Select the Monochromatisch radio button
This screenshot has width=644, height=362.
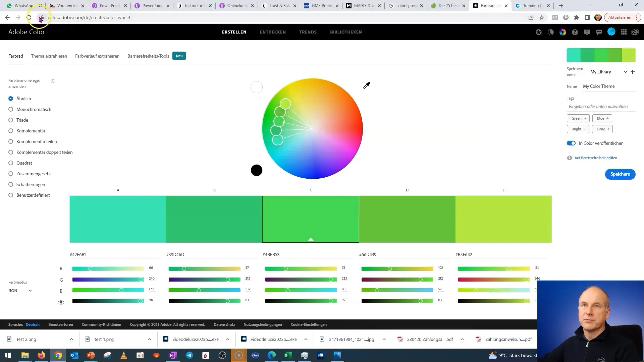click(x=11, y=109)
